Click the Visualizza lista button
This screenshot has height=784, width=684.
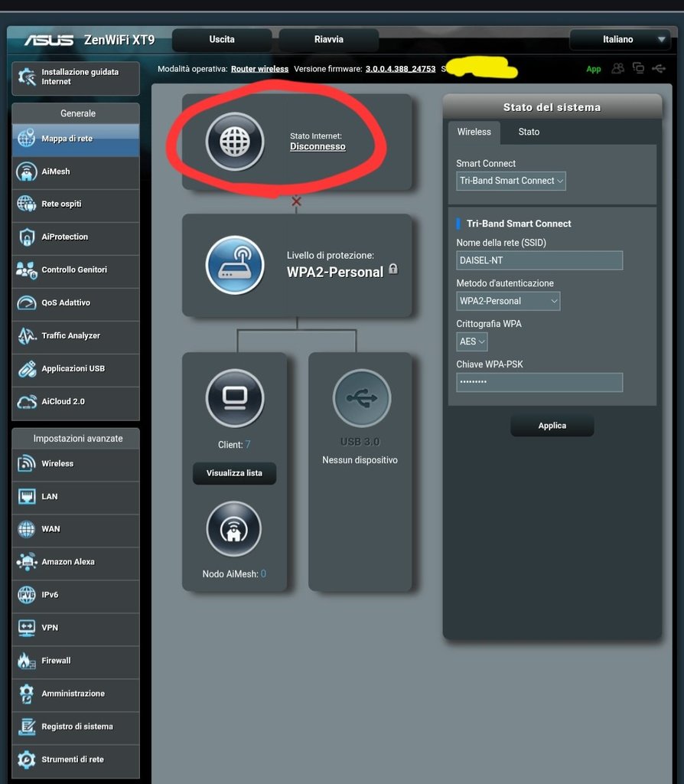[x=234, y=473]
